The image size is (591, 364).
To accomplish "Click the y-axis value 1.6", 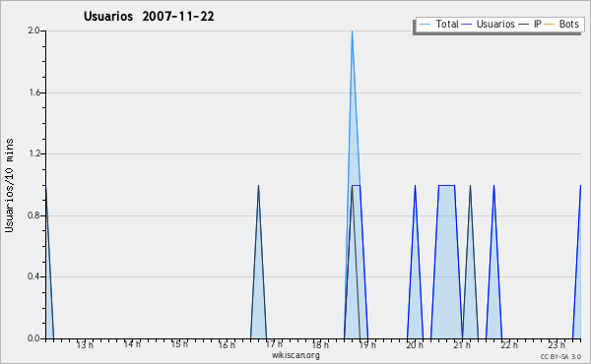I will click(33, 92).
